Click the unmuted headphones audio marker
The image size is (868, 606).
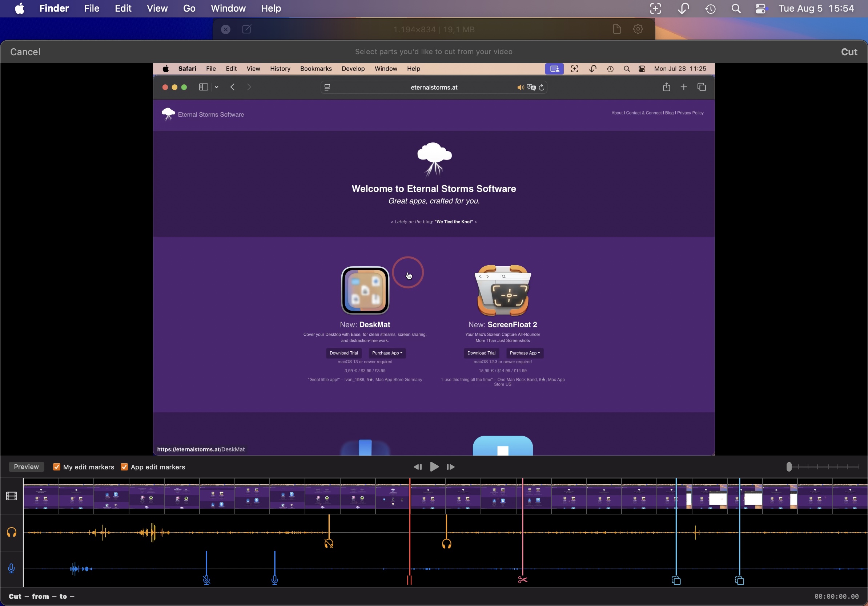[x=447, y=544]
